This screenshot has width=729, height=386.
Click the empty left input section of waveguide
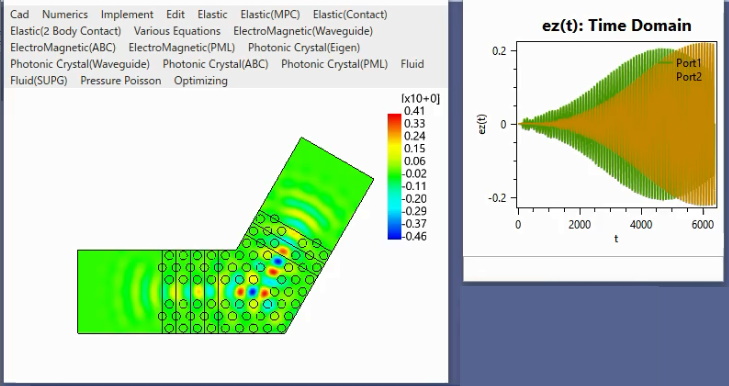[x=120, y=292]
